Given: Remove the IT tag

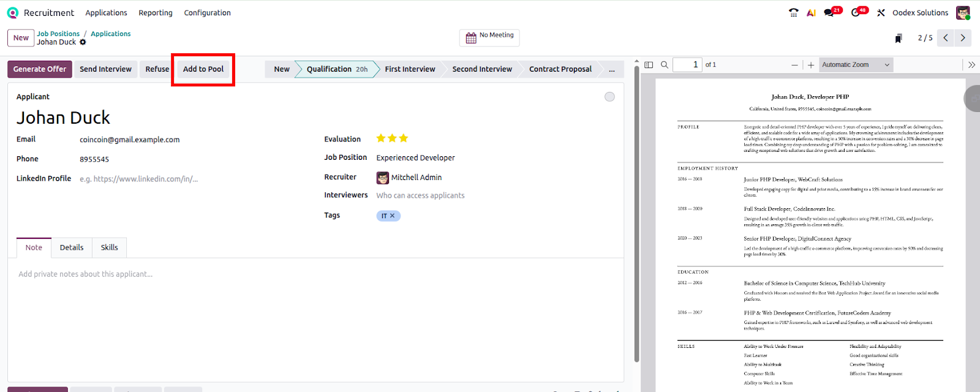Looking at the screenshot, I should 393,216.
